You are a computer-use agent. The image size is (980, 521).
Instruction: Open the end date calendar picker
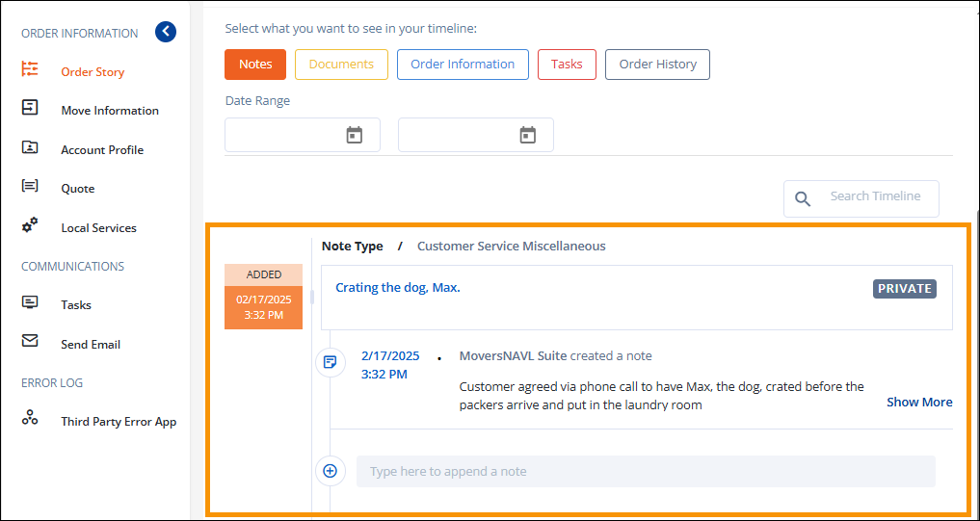(527, 135)
